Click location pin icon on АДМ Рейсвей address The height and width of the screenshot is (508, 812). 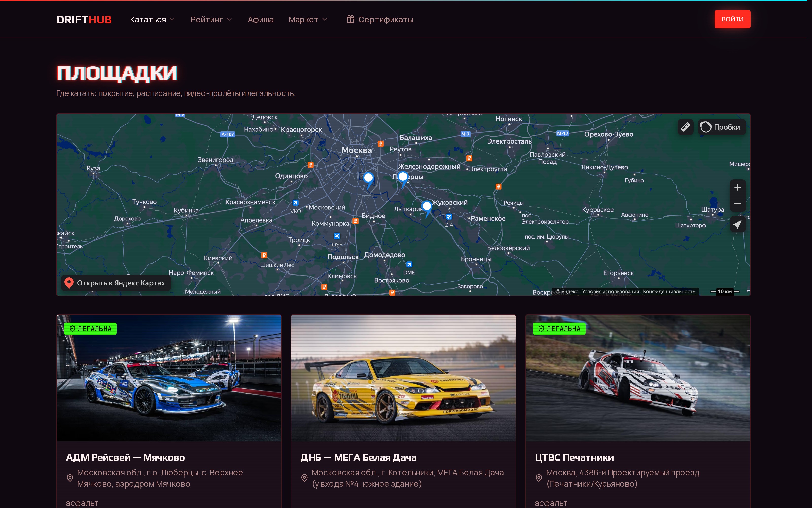[x=70, y=478]
